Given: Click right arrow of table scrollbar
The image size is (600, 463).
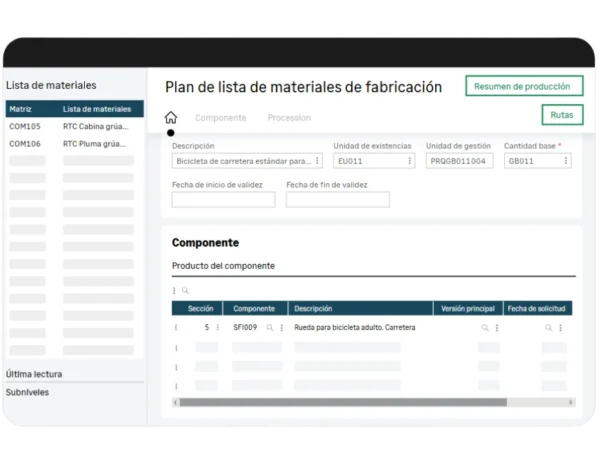Looking at the screenshot, I should pyautogui.click(x=571, y=402).
